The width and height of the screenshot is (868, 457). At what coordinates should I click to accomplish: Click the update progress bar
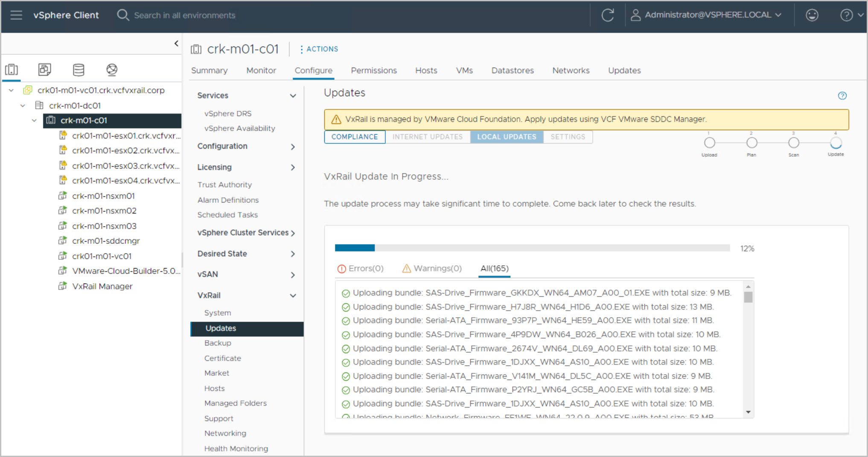click(x=532, y=248)
